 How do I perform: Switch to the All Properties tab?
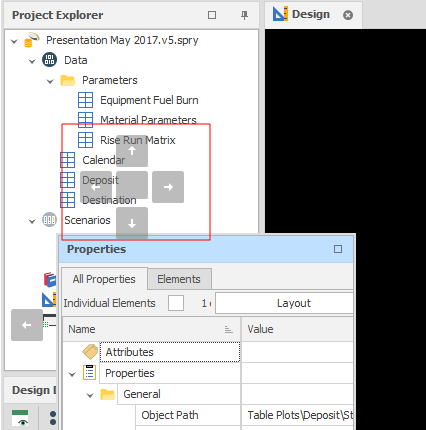104,279
